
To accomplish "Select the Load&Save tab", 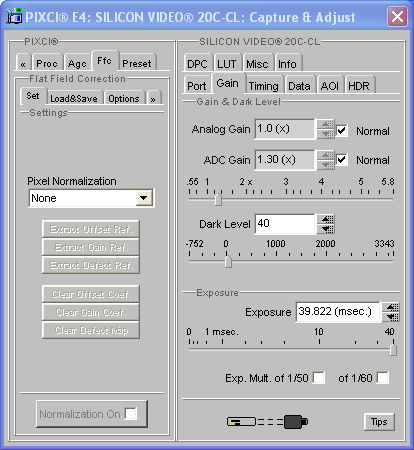I will pos(74,99).
